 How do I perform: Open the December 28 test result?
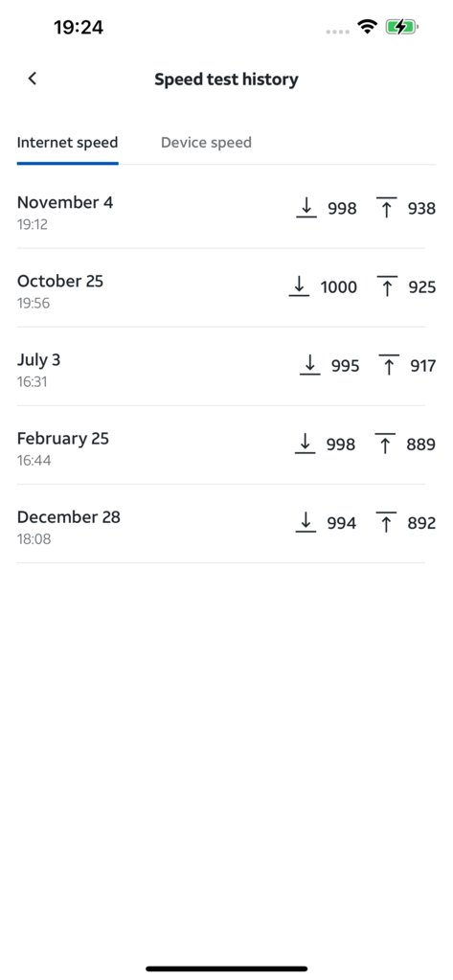click(226, 524)
